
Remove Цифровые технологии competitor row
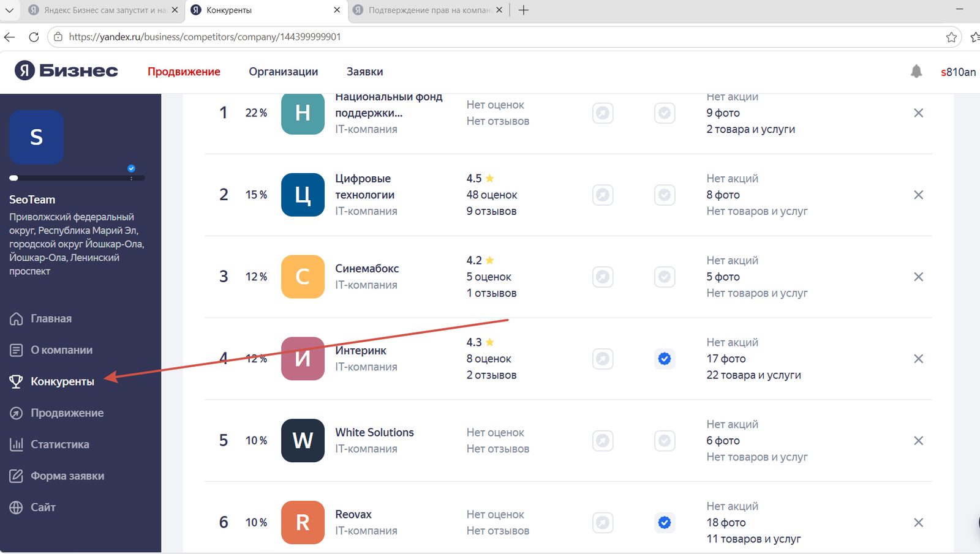point(918,195)
